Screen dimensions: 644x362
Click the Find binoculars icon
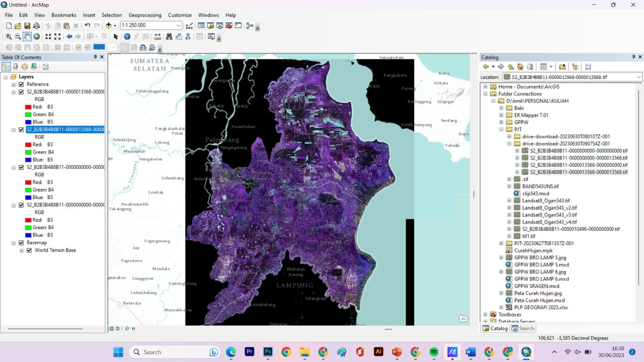tap(169, 37)
